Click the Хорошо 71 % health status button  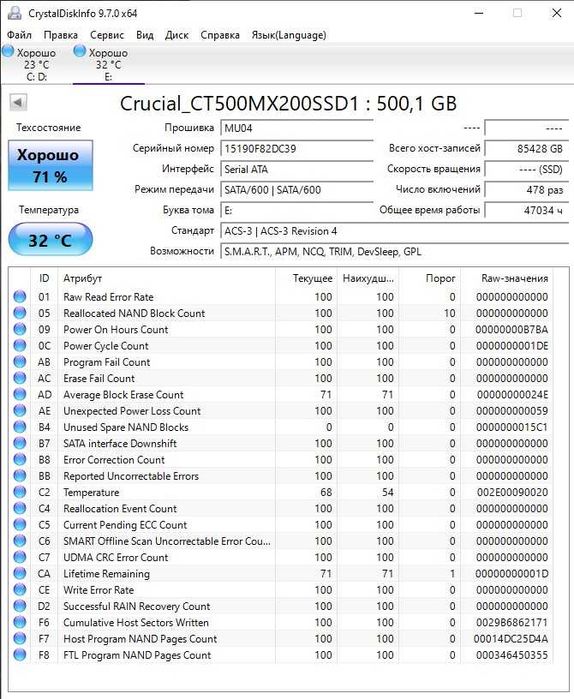tap(50, 165)
